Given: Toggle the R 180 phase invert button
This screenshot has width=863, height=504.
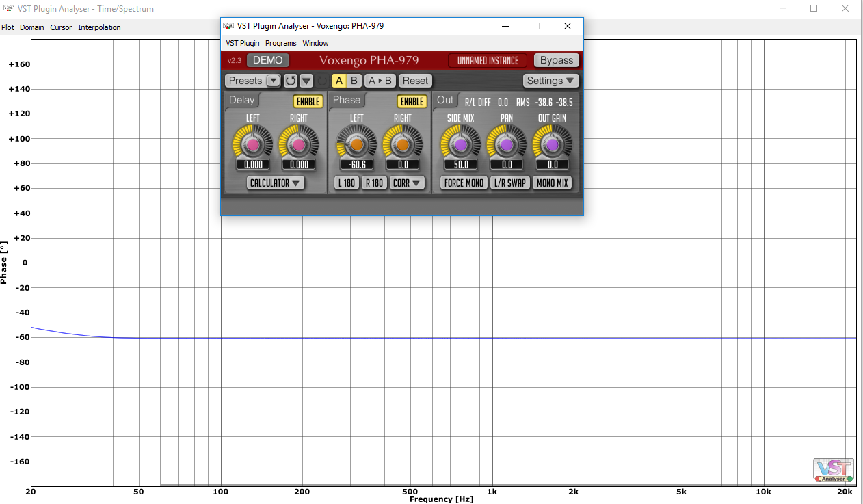Looking at the screenshot, I should tap(374, 183).
